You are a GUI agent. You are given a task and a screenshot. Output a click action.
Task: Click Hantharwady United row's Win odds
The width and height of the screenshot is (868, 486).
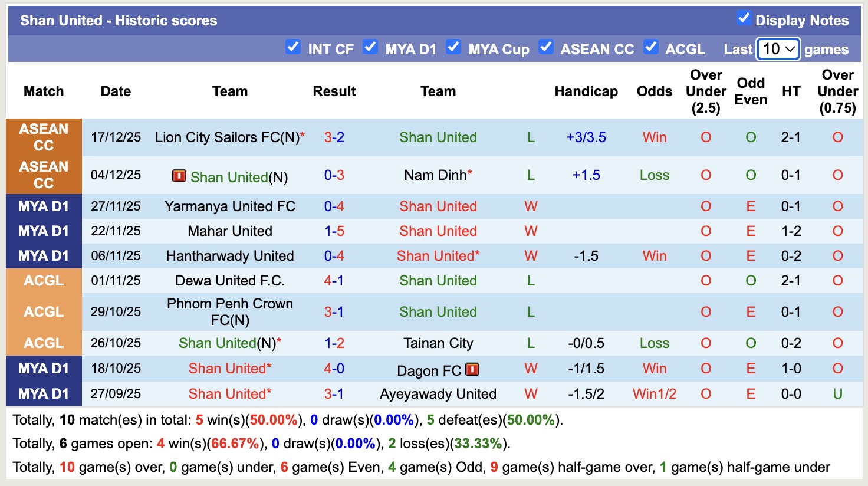coord(654,255)
